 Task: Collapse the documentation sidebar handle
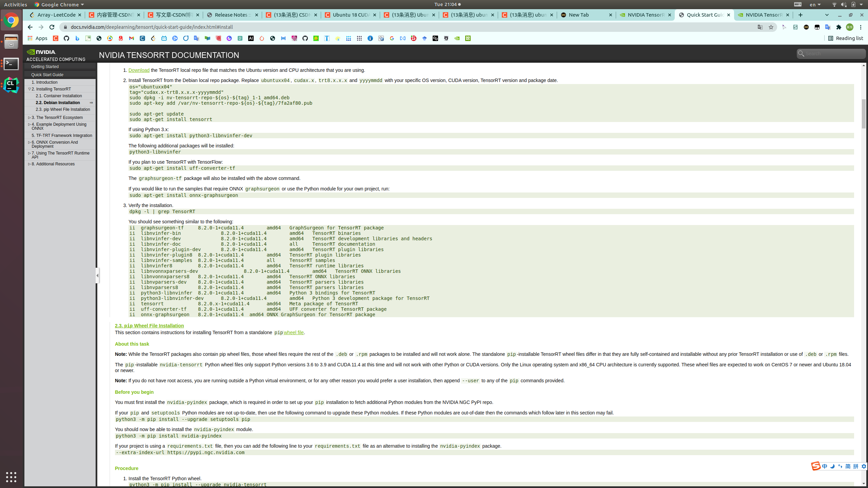[x=97, y=276]
